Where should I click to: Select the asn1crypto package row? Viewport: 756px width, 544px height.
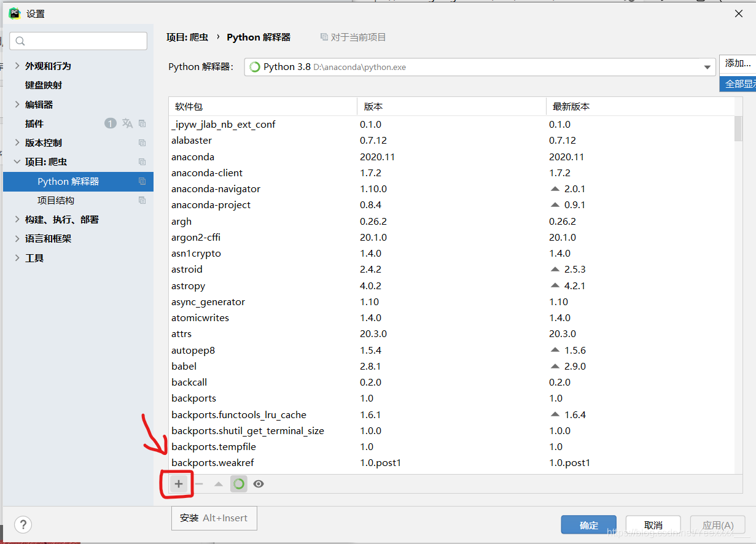pos(451,253)
